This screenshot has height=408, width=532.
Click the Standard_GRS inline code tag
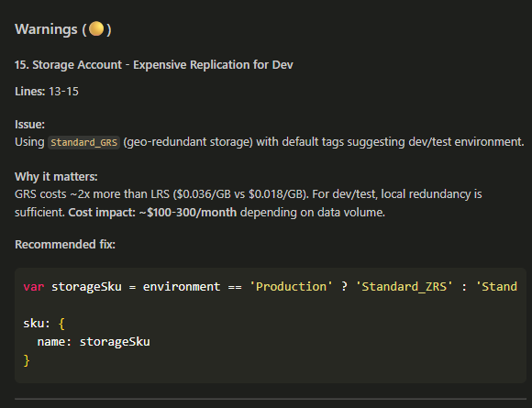83,142
